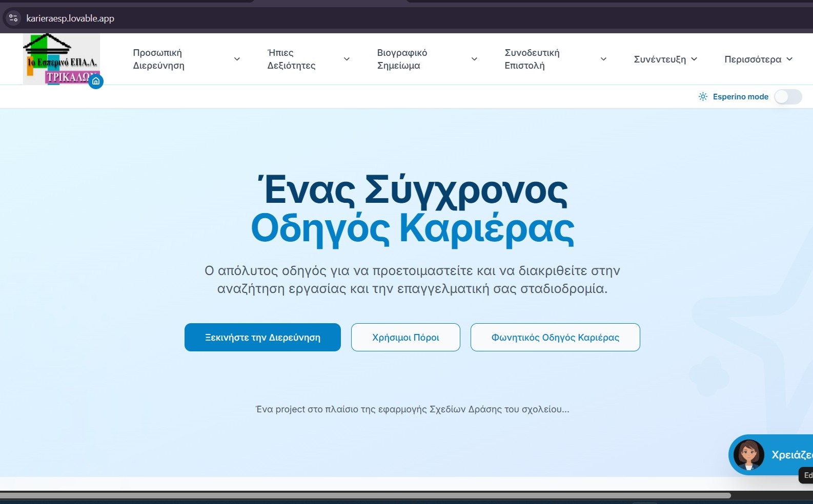Image resolution: width=813 pixels, height=504 pixels.
Task: Click the karieraesp.lovable.app address bar
Action: pyautogui.click(x=70, y=18)
